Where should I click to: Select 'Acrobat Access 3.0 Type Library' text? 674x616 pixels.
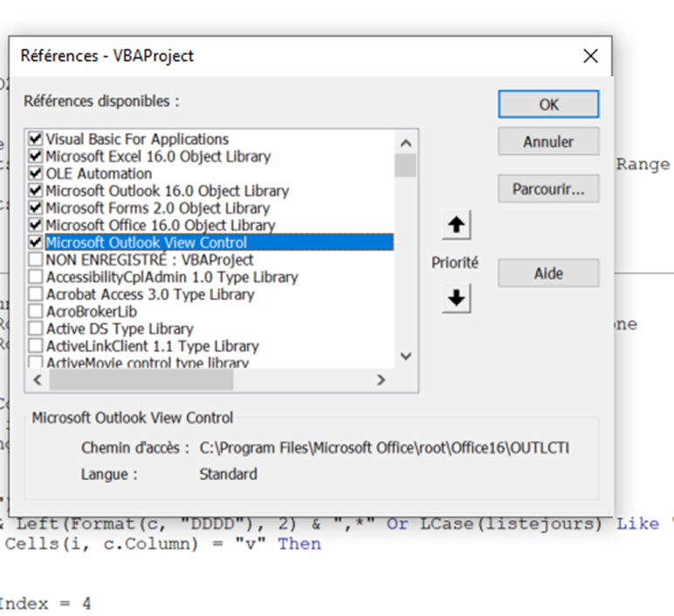150,294
